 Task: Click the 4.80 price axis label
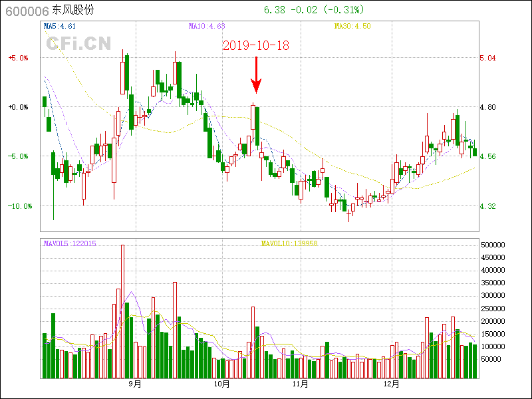click(487, 107)
